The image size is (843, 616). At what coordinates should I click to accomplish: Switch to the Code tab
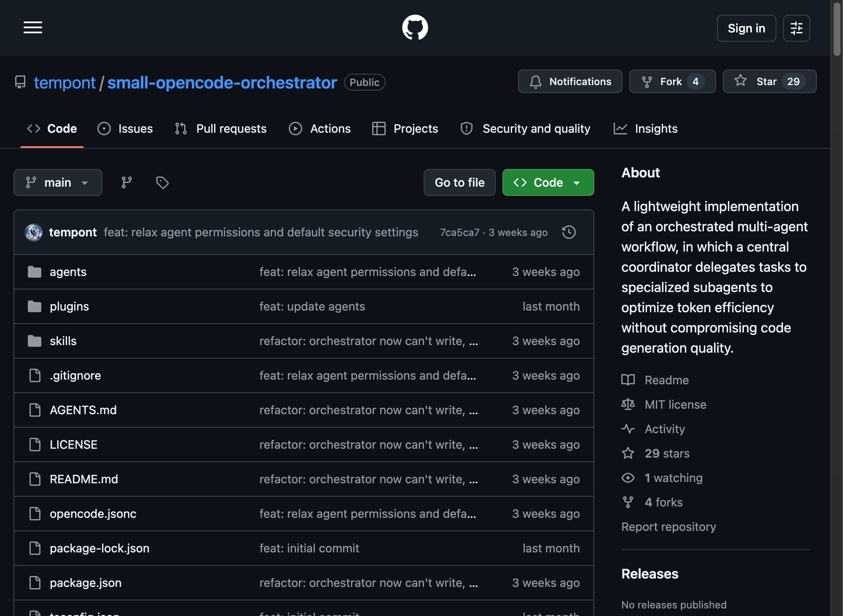pyautogui.click(x=52, y=129)
